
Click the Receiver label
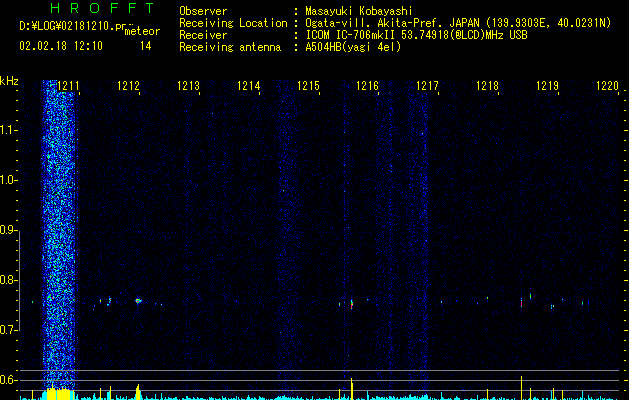point(203,35)
